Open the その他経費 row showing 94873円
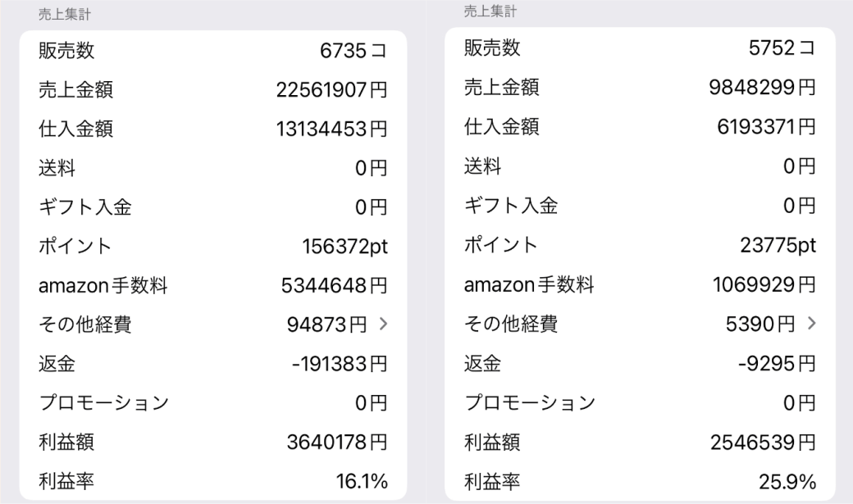This screenshot has height=504, width=853. pos(212,325)
